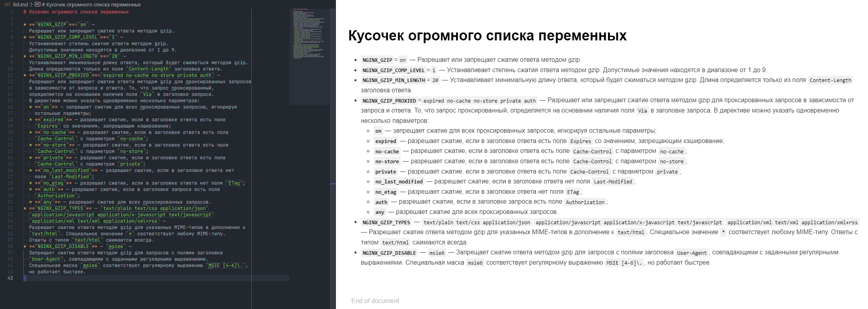Image resolution: width=868 pixels, height=309 pixels.
Task: Click the "*" special value code in preview
Action: 723,233
